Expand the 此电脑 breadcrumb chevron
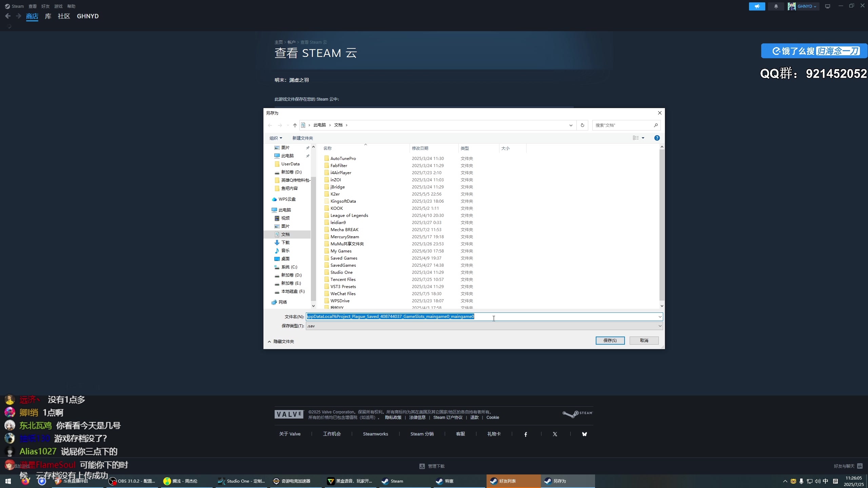Image resolution: width=868 pixels, height=488 pixels. click(x=330, y=125)
